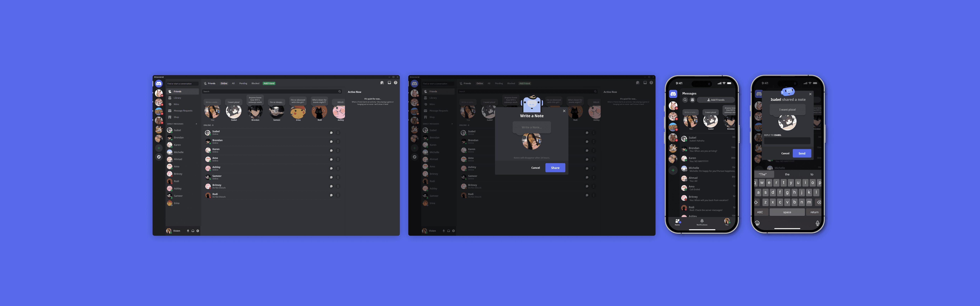Click Brendan's note avatar in left window
This screenshot has height=306, width=980.
255,111
